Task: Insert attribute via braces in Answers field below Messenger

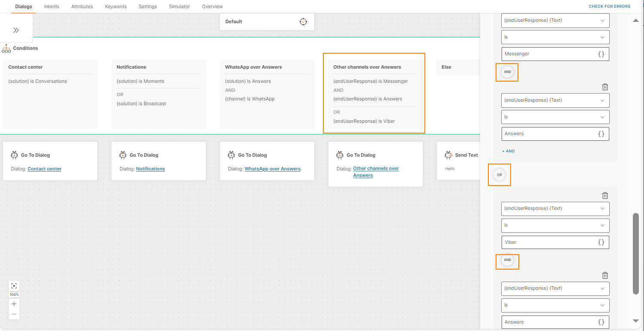Action: point(601,134)
